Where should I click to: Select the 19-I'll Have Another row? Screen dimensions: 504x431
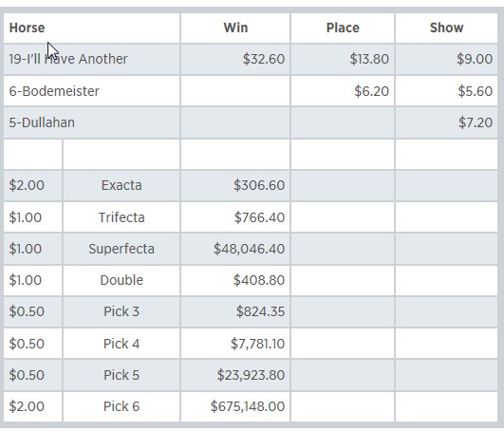click(x=251, y=59)
